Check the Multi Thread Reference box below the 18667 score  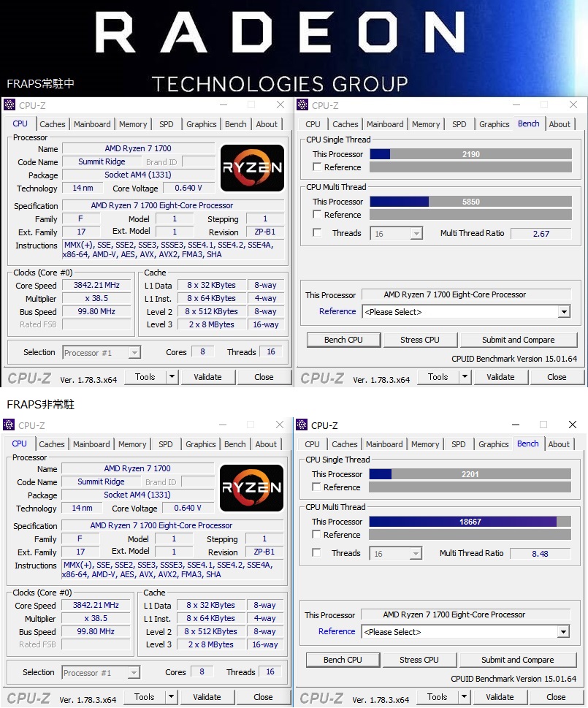point(316,535)
